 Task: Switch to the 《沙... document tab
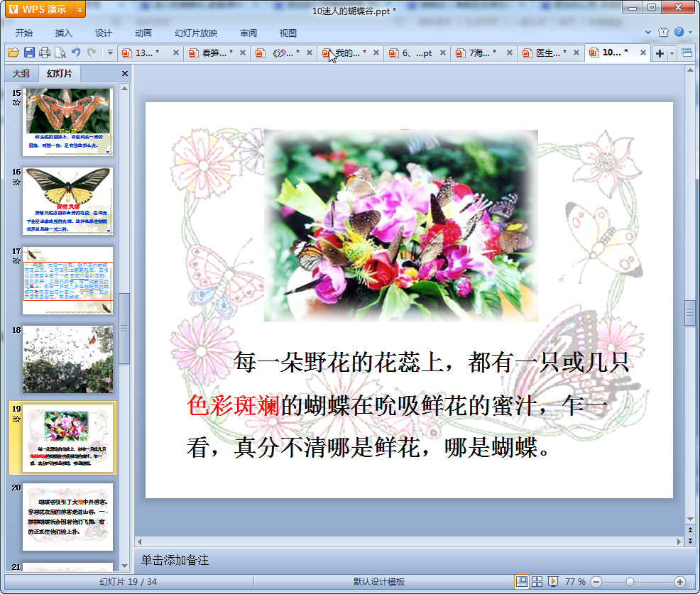[283, 53]
